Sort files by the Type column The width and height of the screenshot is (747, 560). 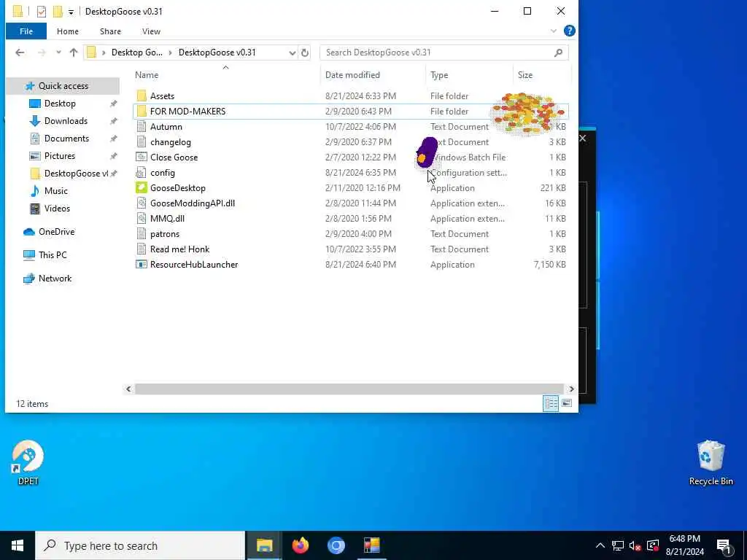tap(439, 75)
